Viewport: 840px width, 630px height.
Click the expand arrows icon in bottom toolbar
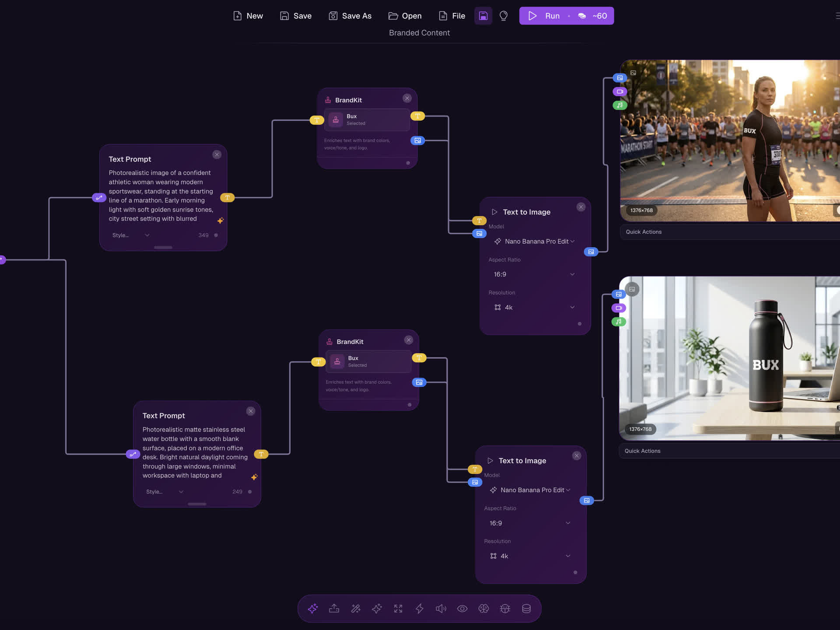(398, 609)
